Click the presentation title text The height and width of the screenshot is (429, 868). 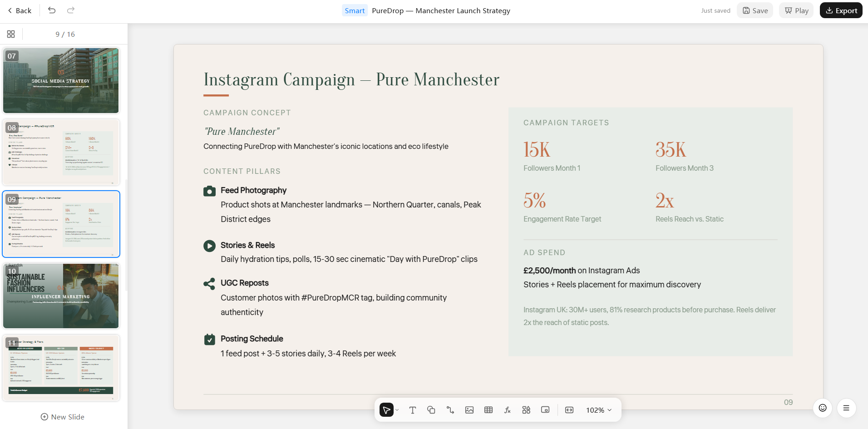click(441, 10)
